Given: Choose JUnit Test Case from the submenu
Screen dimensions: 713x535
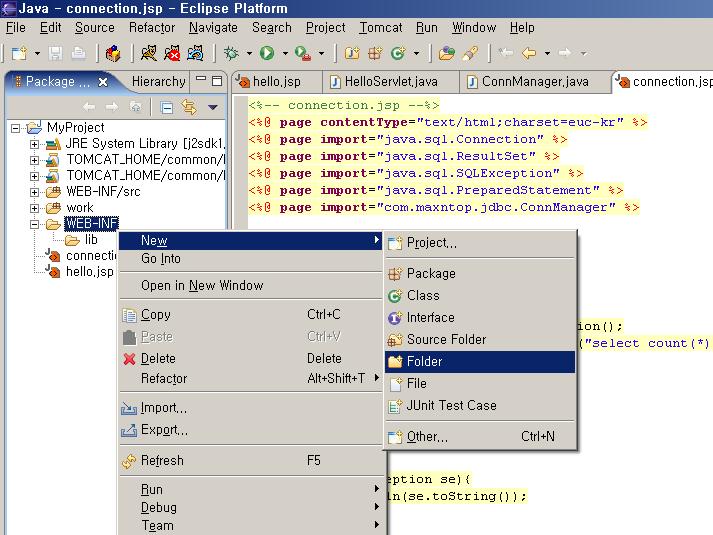Looking at the screenshot, I should (451, 405).
